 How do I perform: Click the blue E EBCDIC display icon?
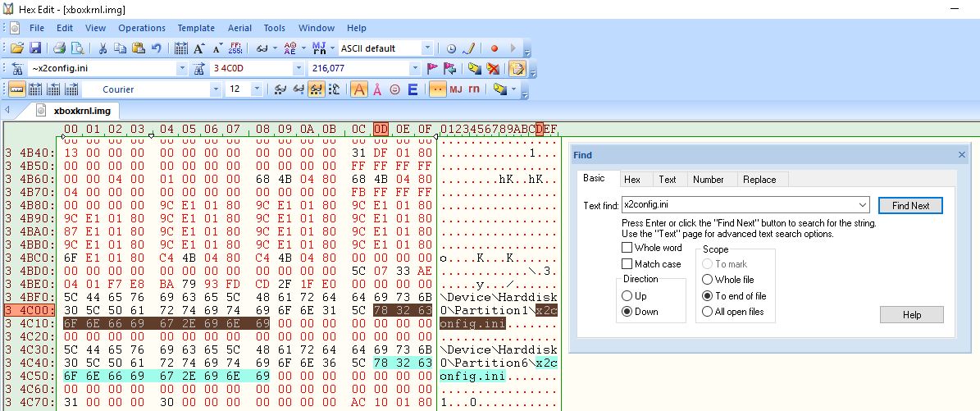click(413, 89)
